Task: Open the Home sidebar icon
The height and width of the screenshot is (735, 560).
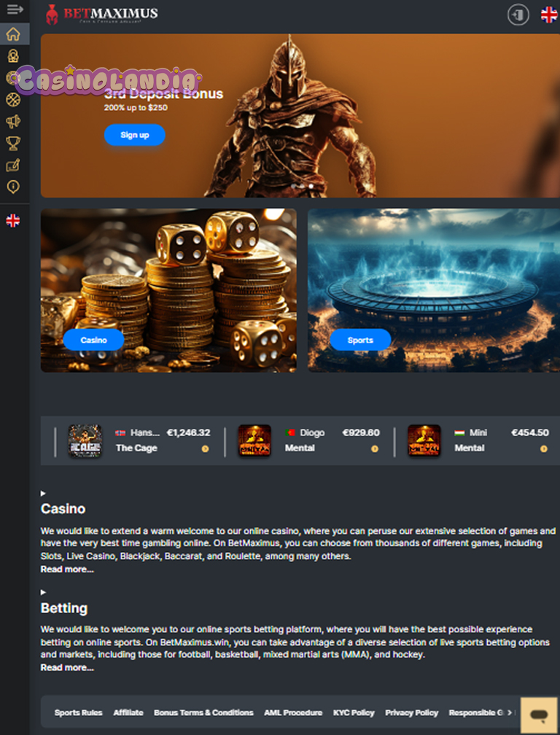Action: [13, 34]
